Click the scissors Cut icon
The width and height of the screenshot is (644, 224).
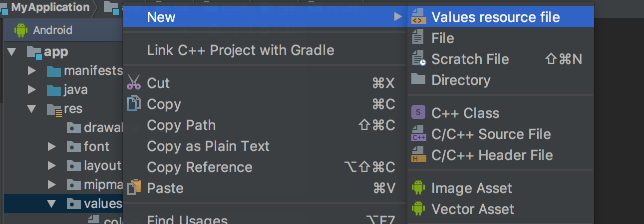(134, 82)
